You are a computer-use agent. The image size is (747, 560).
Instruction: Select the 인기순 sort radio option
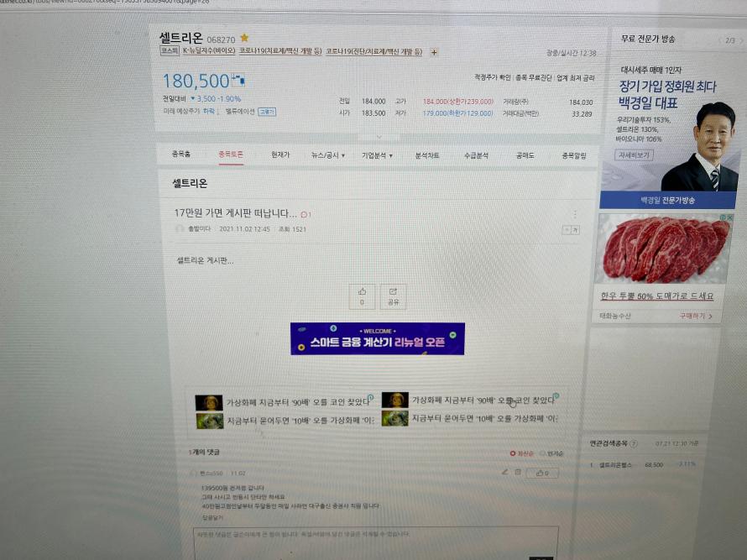(x=551, y=453)
